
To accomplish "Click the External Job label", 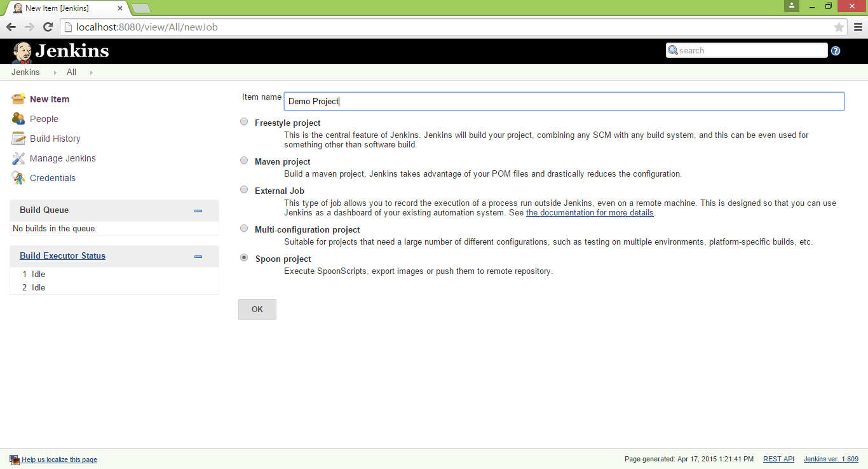I will pos(280,191).
